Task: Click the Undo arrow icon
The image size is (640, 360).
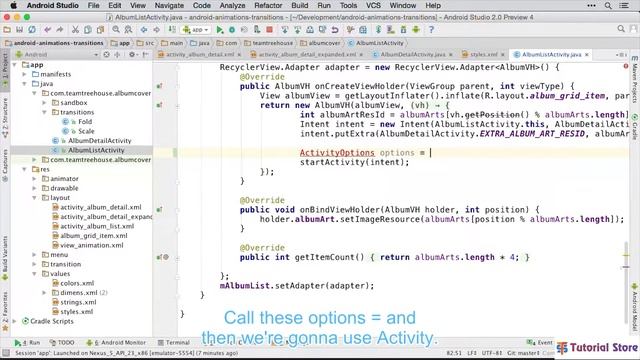Action: point(48,30)
